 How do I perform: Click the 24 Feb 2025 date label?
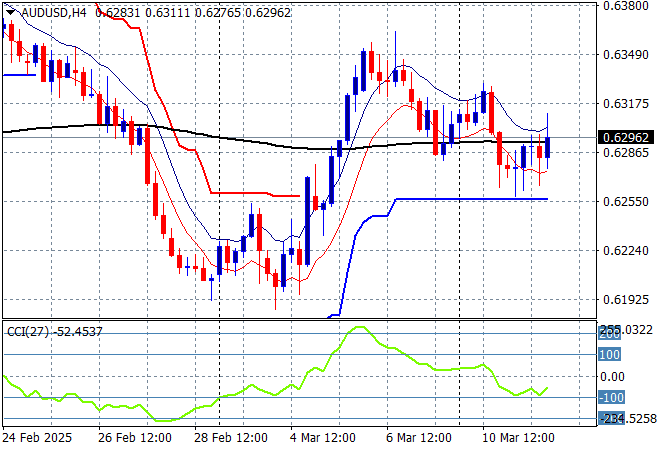click(x=37, y=438)
